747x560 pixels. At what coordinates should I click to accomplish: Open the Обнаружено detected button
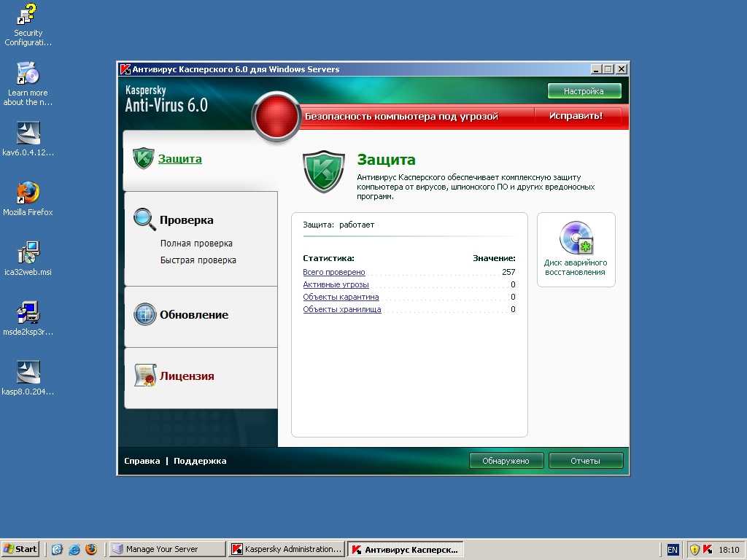(x=506, y=461)
